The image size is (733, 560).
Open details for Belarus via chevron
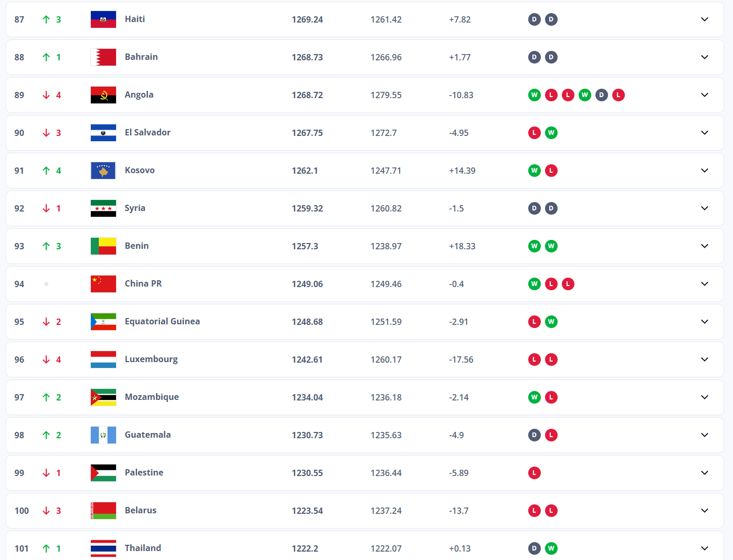(704, 511)
